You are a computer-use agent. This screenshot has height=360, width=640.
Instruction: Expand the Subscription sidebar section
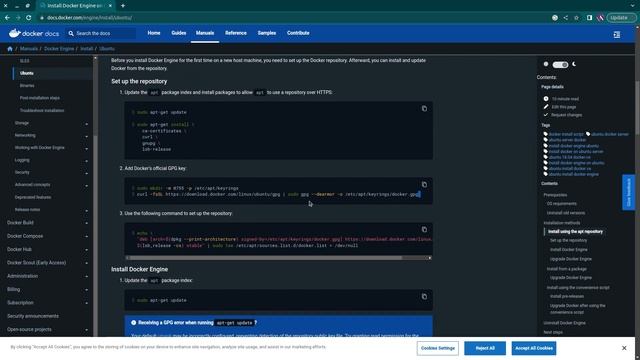tap(86, 303)
